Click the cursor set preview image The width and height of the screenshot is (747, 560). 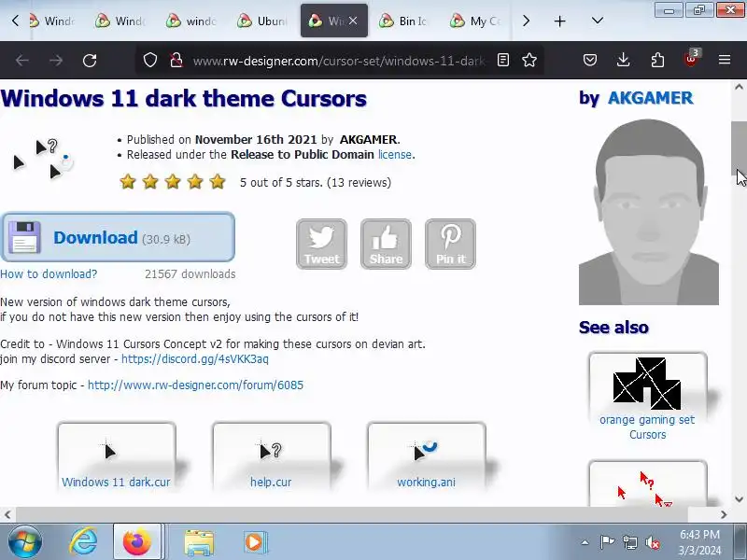point(42,159)
